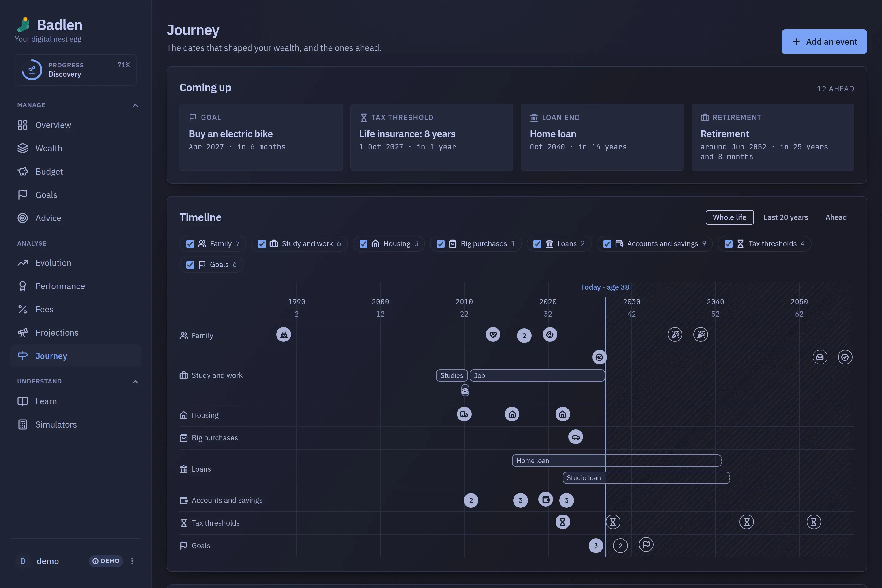Screen dimensions: 882x588
Task: Collapse the Manage section chevron
Action: 135,105
